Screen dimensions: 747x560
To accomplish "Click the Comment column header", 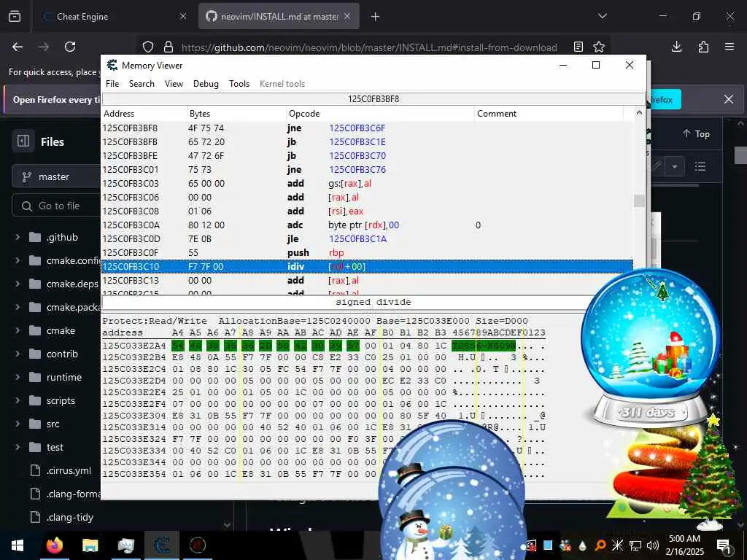I will [549, 114].
